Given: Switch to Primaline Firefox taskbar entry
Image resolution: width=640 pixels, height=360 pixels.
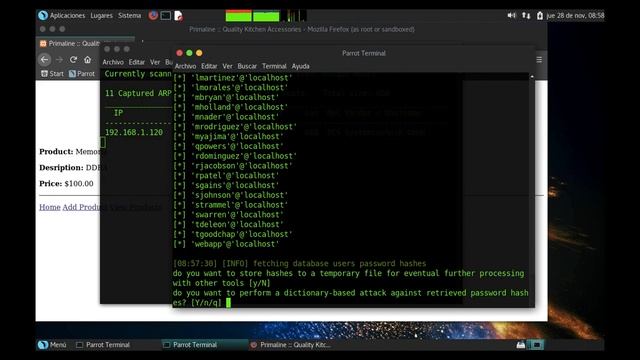Looking at the screenshot, I should pos(291,345).
